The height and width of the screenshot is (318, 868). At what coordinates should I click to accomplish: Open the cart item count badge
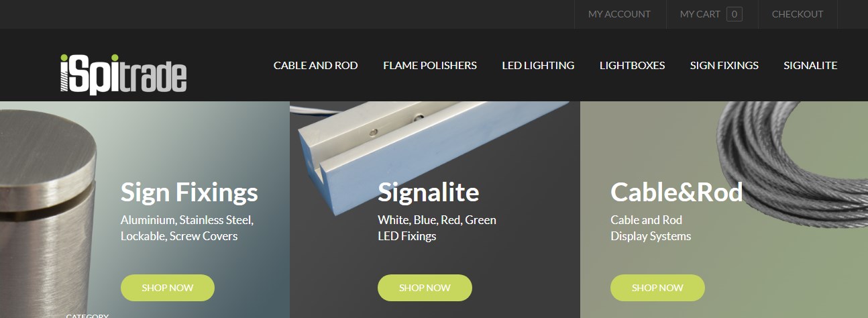pyautogui.click(x=734, y=14)
